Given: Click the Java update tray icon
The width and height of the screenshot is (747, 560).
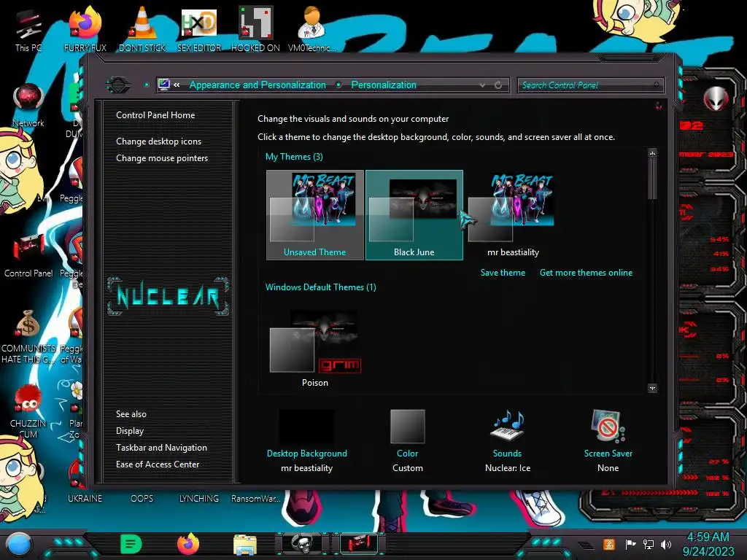Looking at the screenshot, I should [x=609, y=544].
